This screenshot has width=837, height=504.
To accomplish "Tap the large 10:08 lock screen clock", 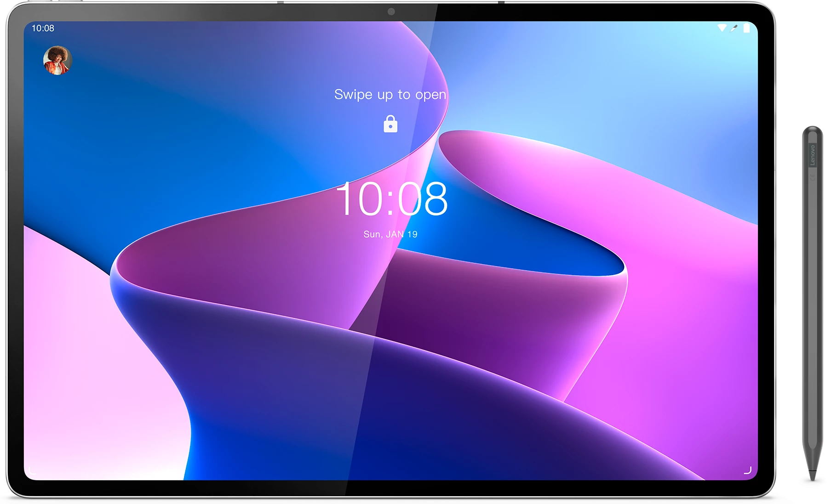I will pos(391,198).
